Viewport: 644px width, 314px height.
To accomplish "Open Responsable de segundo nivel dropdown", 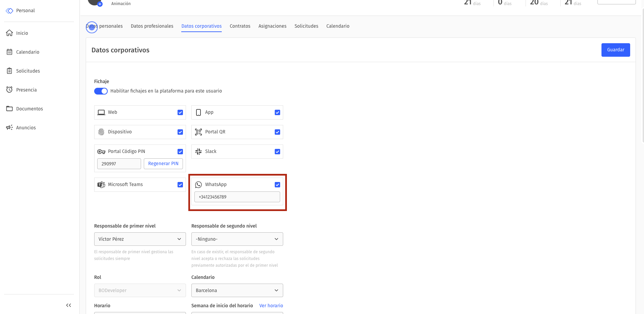I will pos(237,239).
